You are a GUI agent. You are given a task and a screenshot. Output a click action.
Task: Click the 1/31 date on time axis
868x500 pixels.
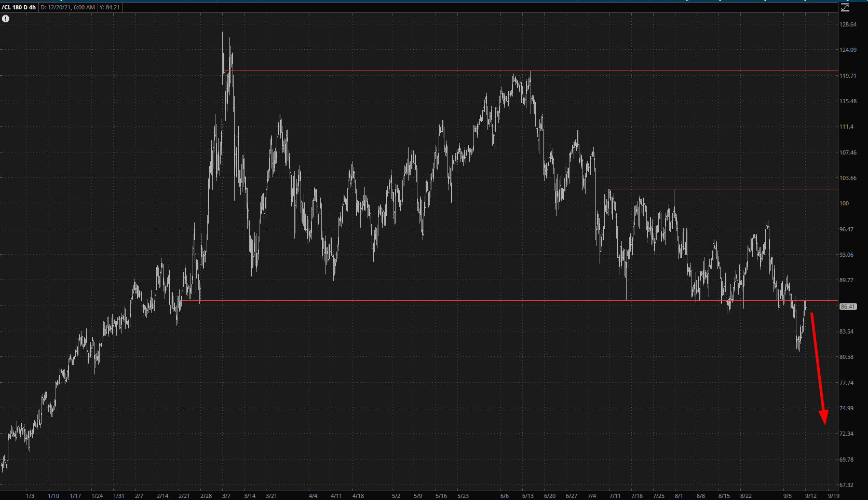pos(119,496)
